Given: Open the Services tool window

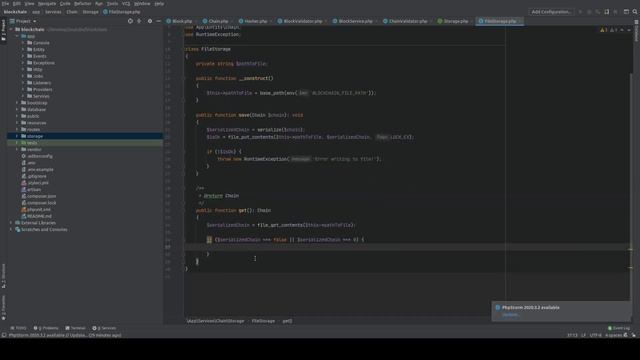Looking at the screenshot, I should (x=104, y=328).
